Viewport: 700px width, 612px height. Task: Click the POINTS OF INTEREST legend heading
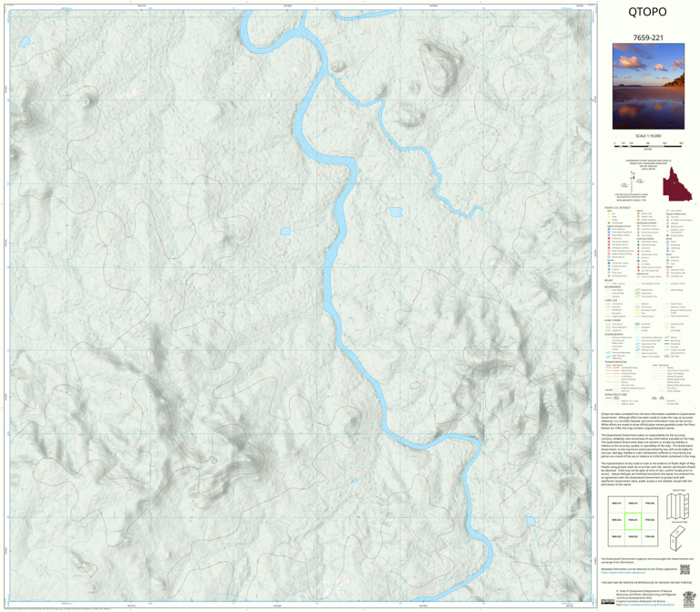pos(617,208)
